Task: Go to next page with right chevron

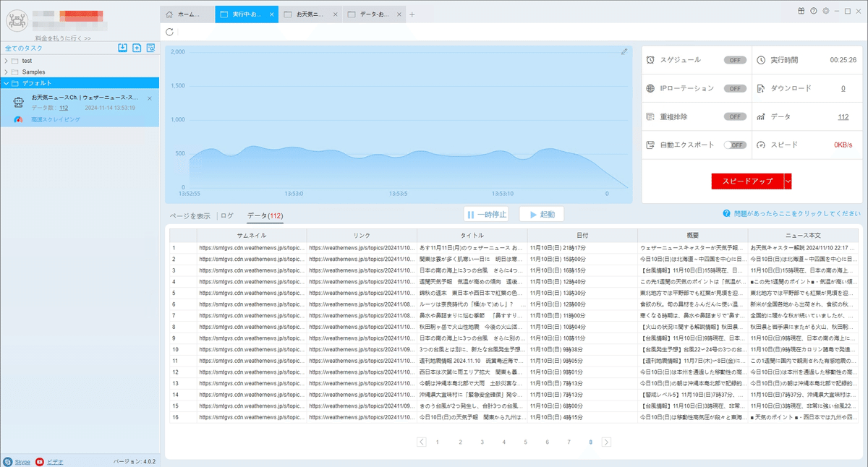Action: (x=606, y=442)
